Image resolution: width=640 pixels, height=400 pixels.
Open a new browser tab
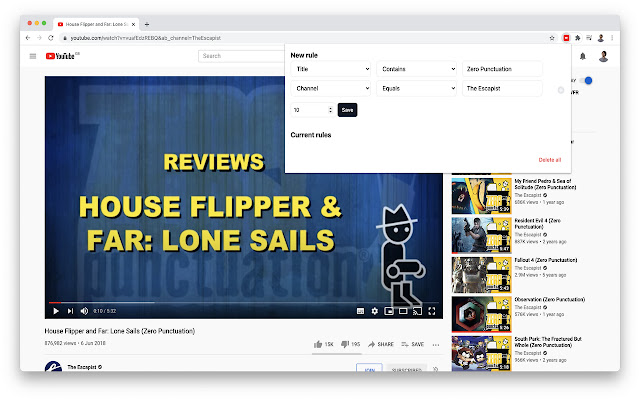[147, 24]
